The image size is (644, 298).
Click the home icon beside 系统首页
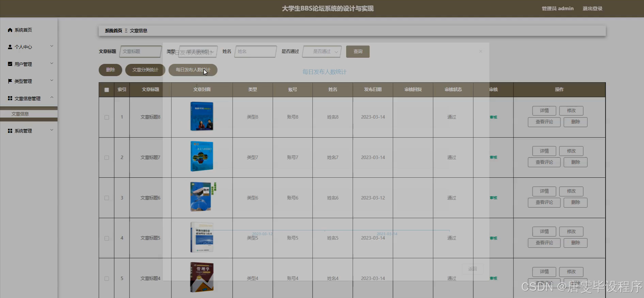tap(10, 30)
